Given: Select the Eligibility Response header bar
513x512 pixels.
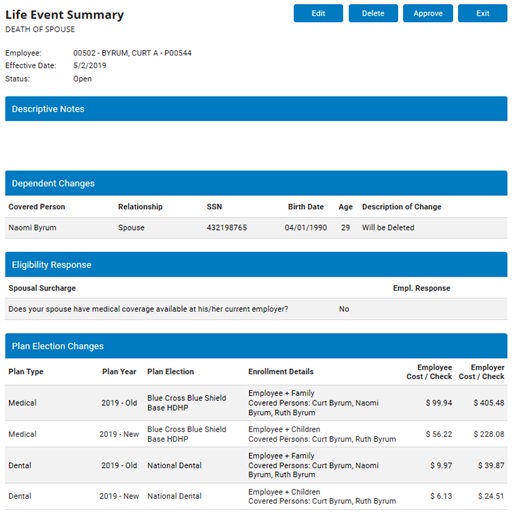Looking at the screenshot, I should click(x=256, y=264).
